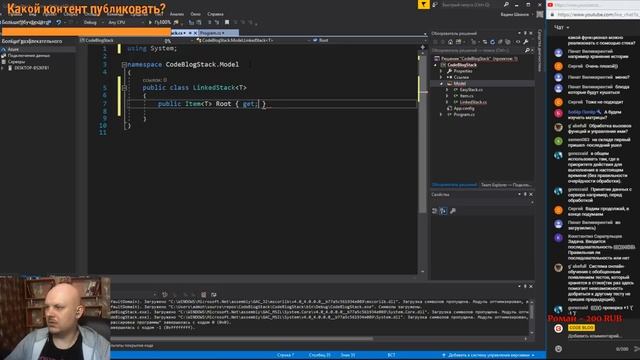Collapse the namespace CodeBlogStack.Model code block
This screenshot has width=640, height=360.
(x=124, y=64)
